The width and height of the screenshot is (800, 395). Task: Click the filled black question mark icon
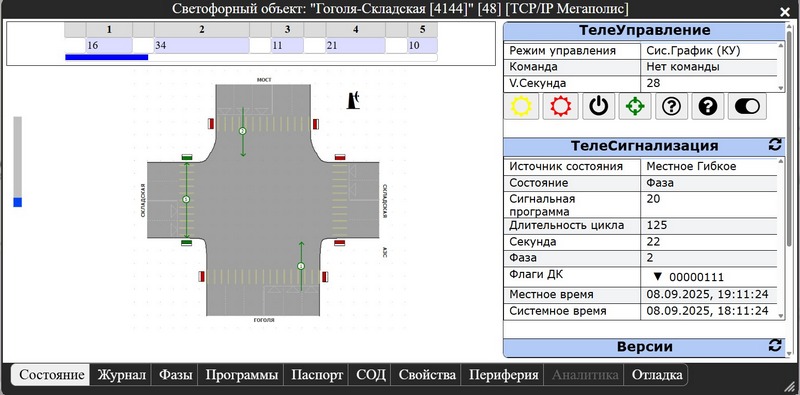708,106
